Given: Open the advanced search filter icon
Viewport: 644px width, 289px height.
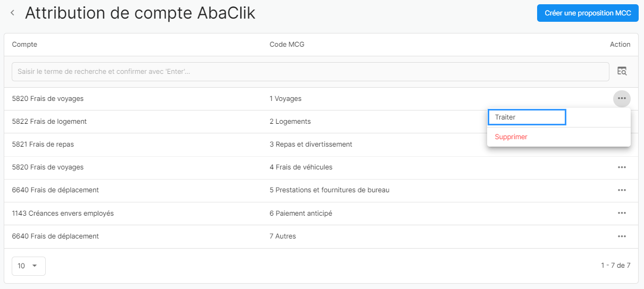Looking at the screenshot, I should [622, 71].
